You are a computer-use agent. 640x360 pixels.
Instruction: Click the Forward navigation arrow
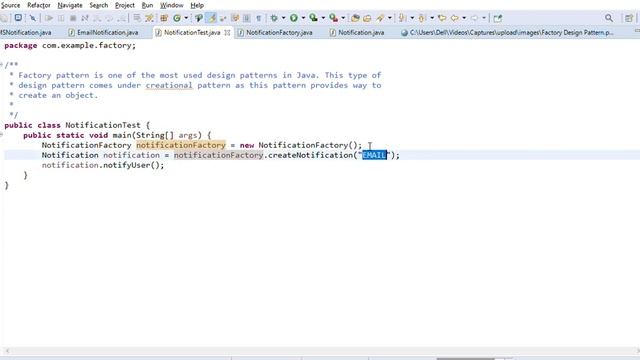pyautogui.click(x=474, y=18)
